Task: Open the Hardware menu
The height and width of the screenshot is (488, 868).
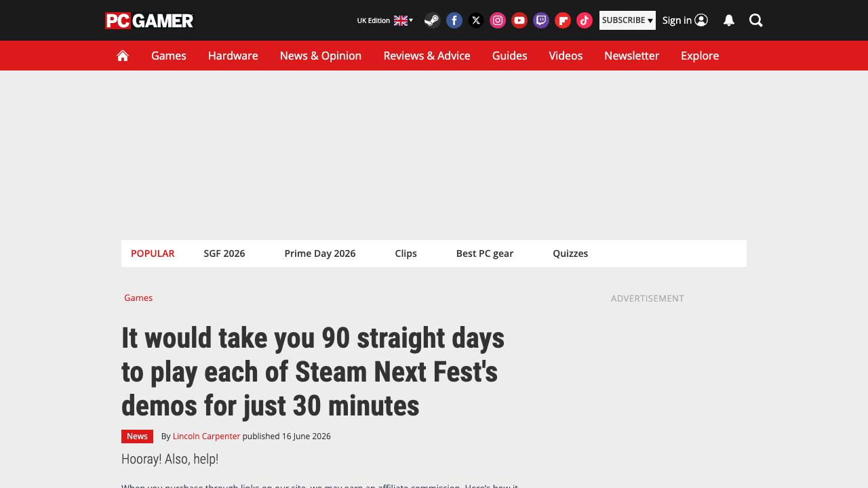Action: [233, 56]
